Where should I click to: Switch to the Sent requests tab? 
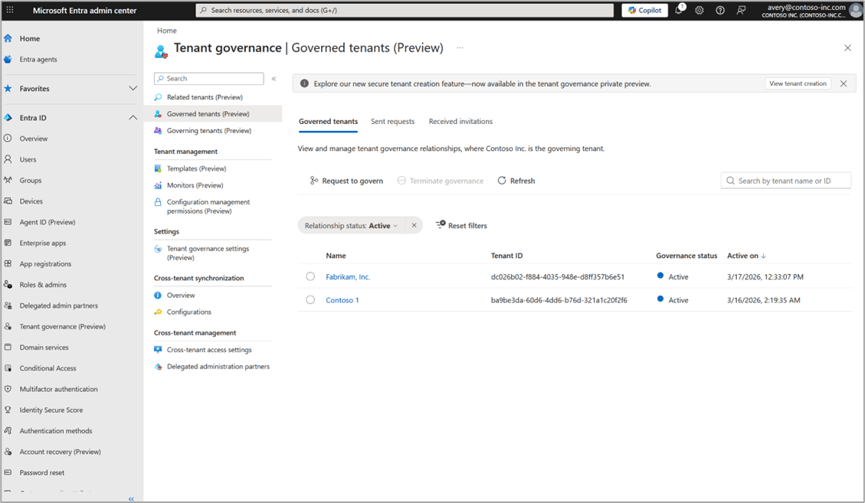pyautogui.click(x=392, y=122)
